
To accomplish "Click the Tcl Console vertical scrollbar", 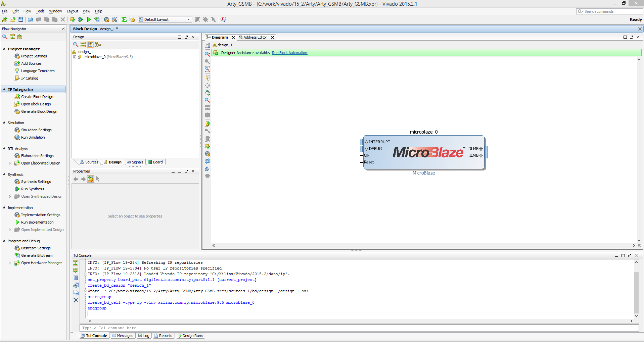I will [636, 293].
